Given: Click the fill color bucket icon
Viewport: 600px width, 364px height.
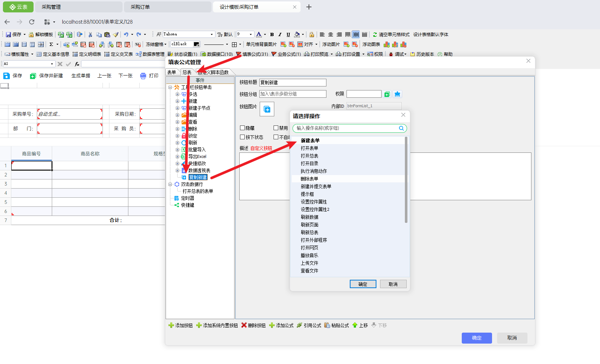Looking at the screenshot, I should [297, 35].
